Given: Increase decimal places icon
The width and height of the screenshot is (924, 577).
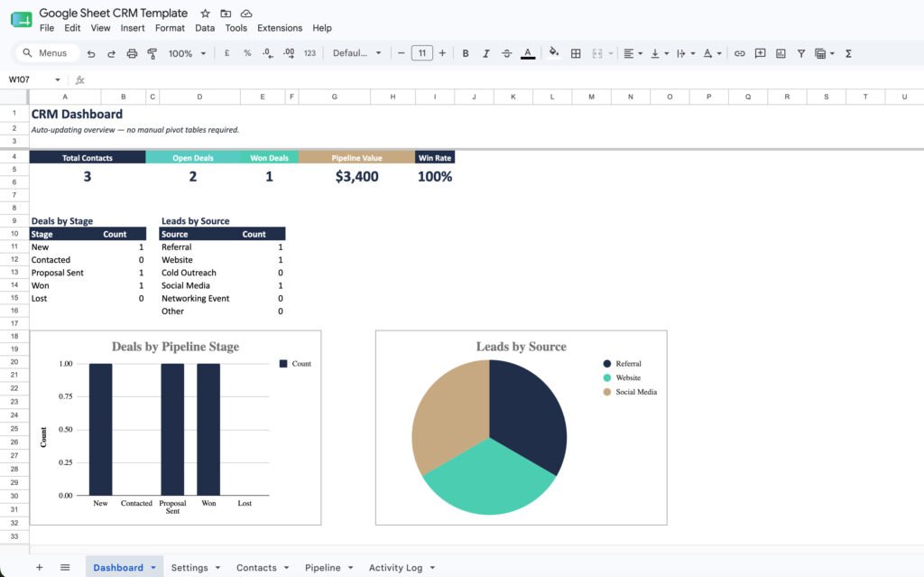Looking at the screenshot, I should 289,53.
